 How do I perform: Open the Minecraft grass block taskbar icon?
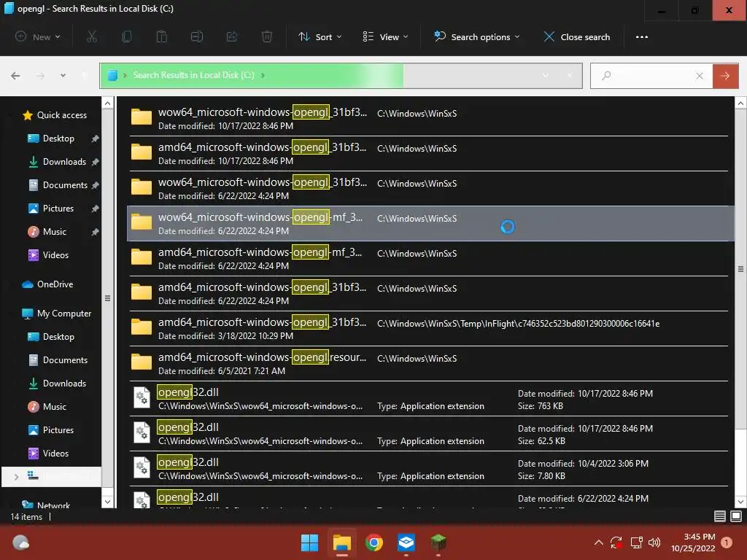tap(438, 542)
